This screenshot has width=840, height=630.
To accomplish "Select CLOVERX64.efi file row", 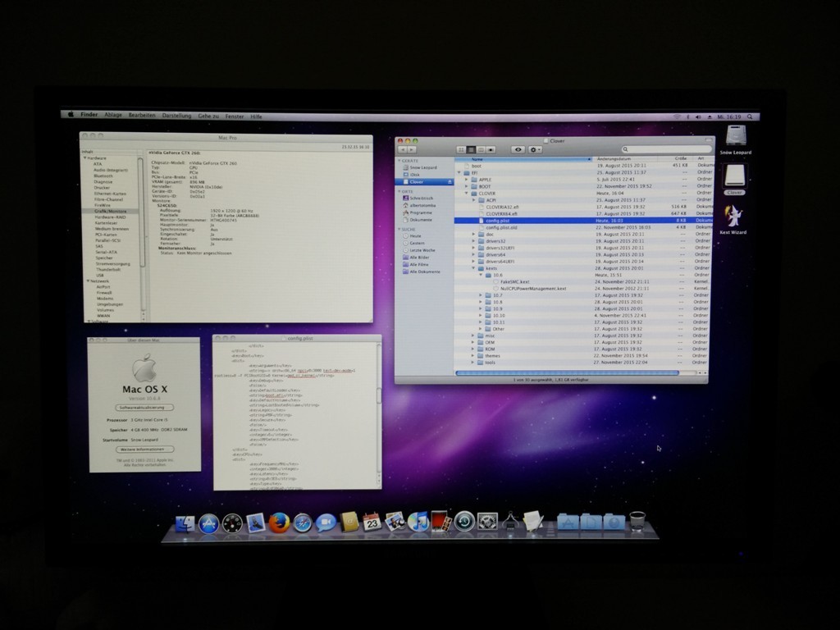I will click(584, 214).
